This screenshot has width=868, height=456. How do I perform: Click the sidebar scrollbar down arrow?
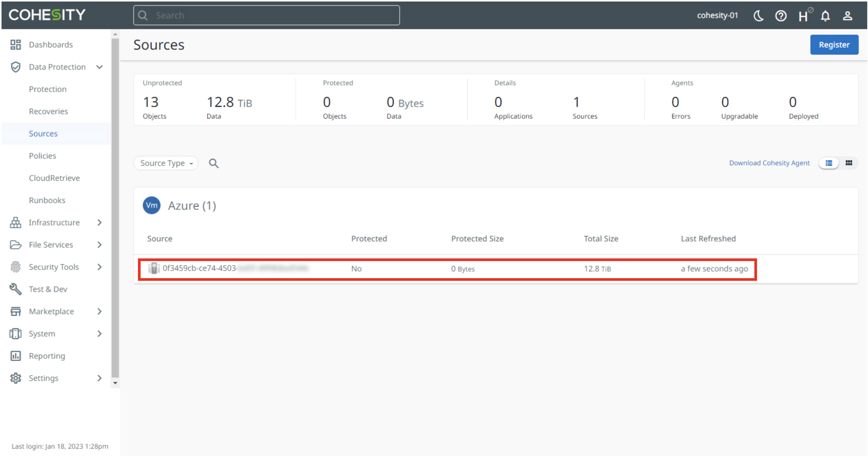[x=115, y=383]
